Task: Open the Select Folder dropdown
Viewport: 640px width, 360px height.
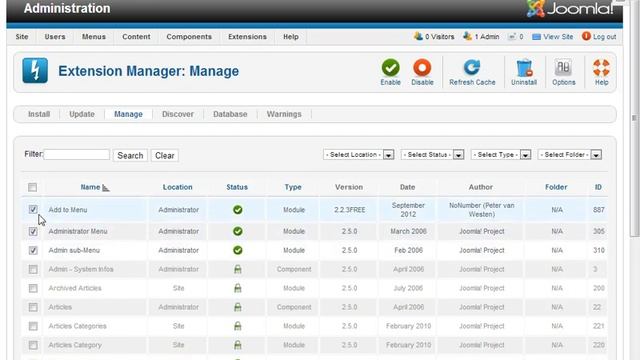Action: (570, 155)
